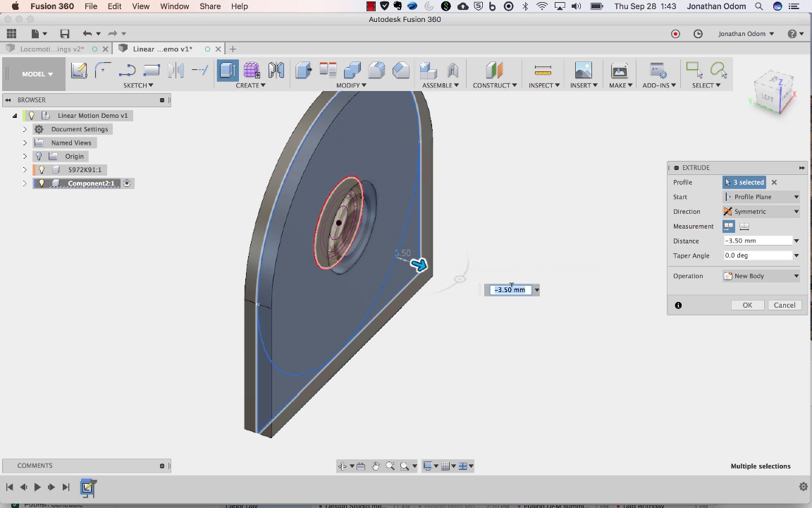Click the Create Sketch icon in toolbar

coord(79,70)
